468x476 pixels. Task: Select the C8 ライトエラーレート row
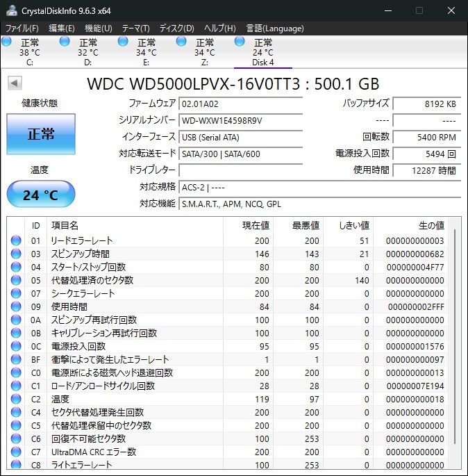[x=228, y=464]
